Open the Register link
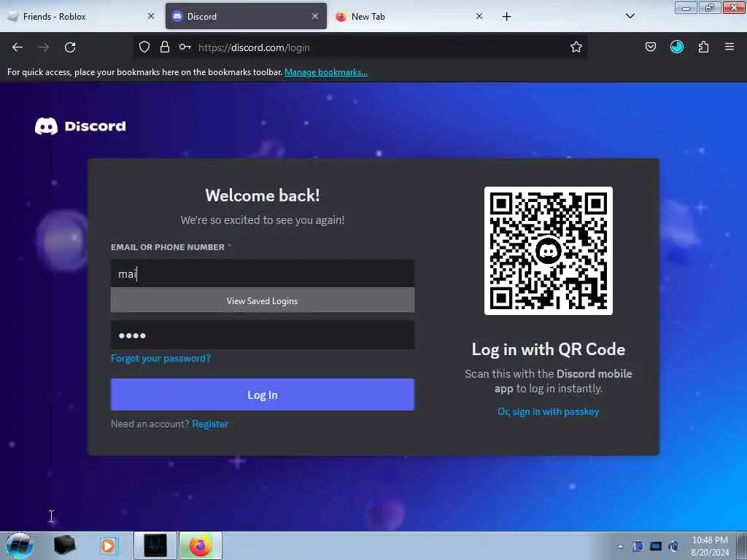This screenshot has width=747, height=560. tap(210, 424)
